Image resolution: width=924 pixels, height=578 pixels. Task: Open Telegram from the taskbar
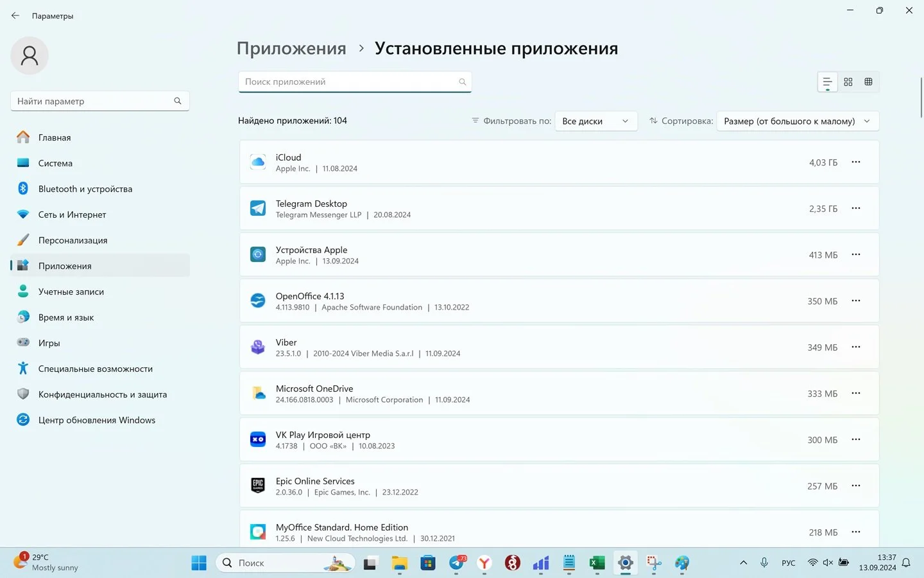coord(458,563)
